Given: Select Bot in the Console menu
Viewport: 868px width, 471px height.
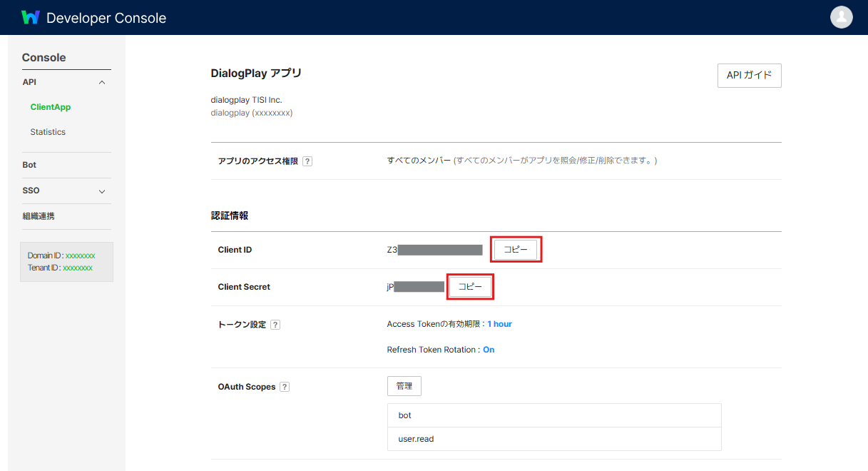Looking at the screenshot, I should 29,165.
